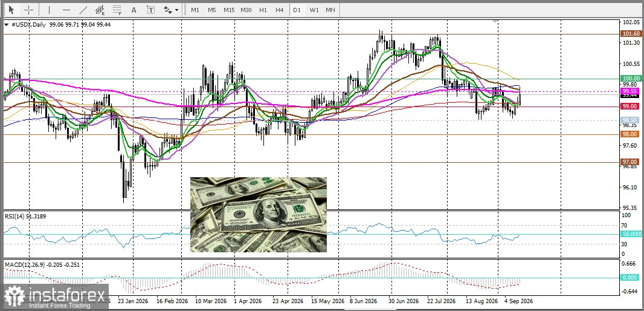Viewport: 644px width, 311px height.
Task: Click the dollar bills image on chart
Action: (x=259, y=214)
